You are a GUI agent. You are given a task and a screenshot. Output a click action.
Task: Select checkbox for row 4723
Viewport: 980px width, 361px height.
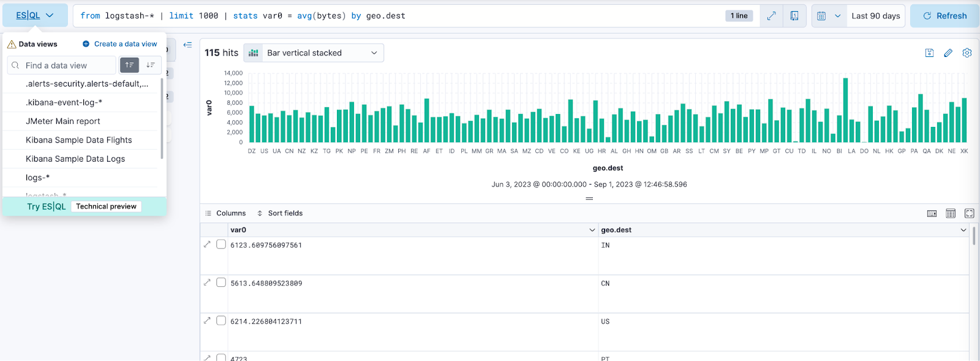tap(221, 357)
